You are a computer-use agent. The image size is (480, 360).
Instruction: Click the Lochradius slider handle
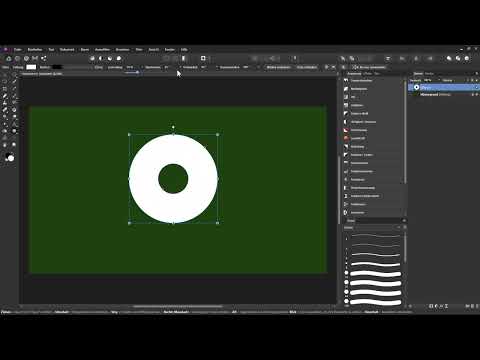137,72
